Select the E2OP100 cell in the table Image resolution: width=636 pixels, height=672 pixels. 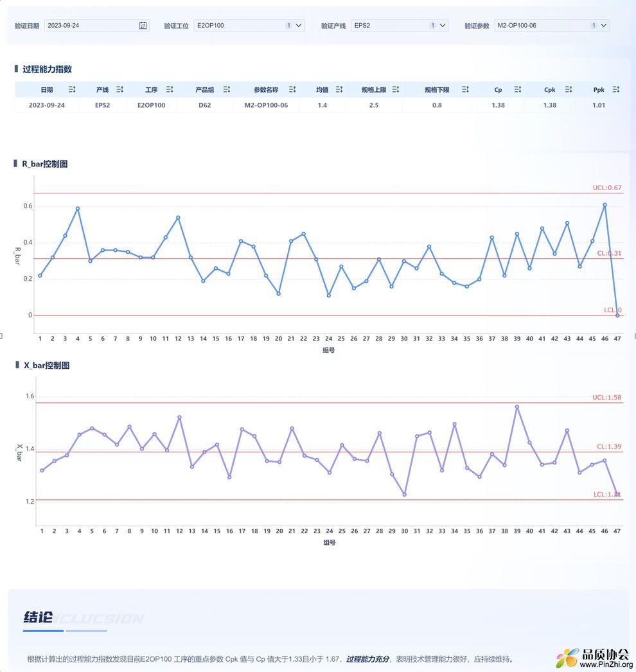pos(151,105)
